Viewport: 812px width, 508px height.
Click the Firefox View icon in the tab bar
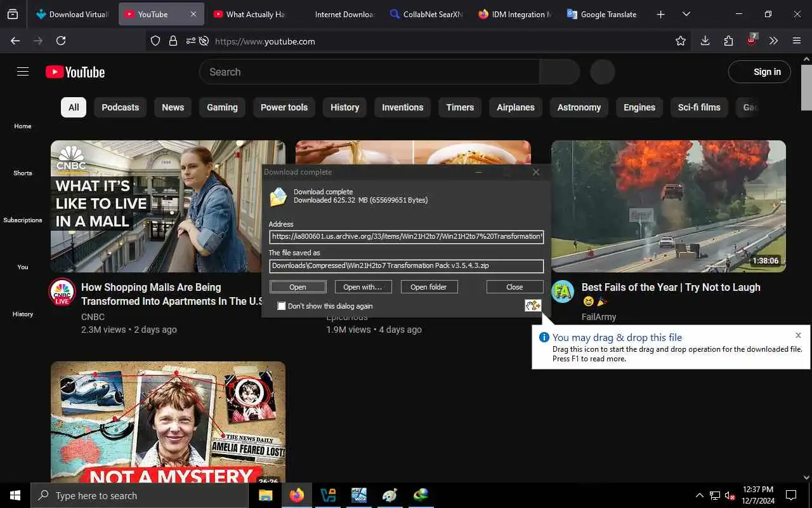pyautogui.click(x=13, y=14)
